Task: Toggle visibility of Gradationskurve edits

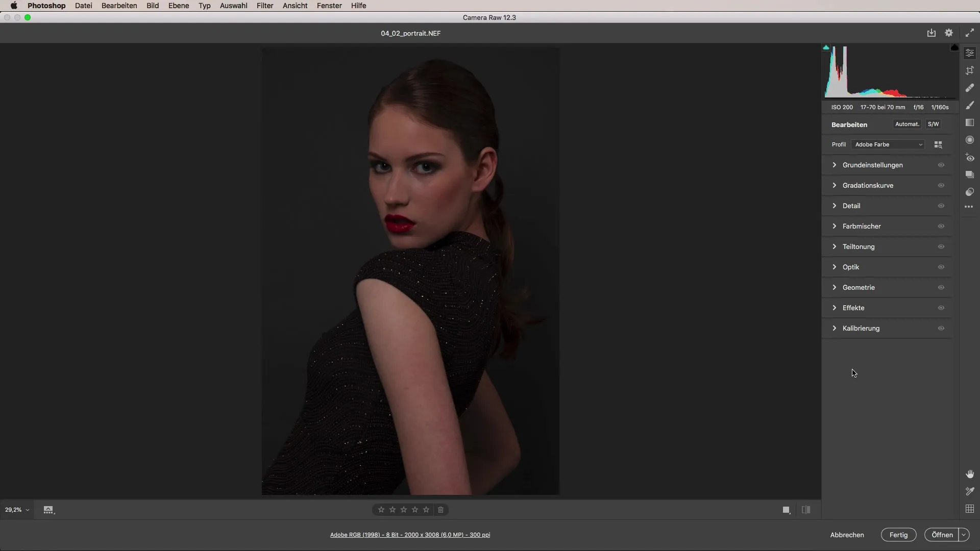Action: pyautogui.click(x=941, y=185)
